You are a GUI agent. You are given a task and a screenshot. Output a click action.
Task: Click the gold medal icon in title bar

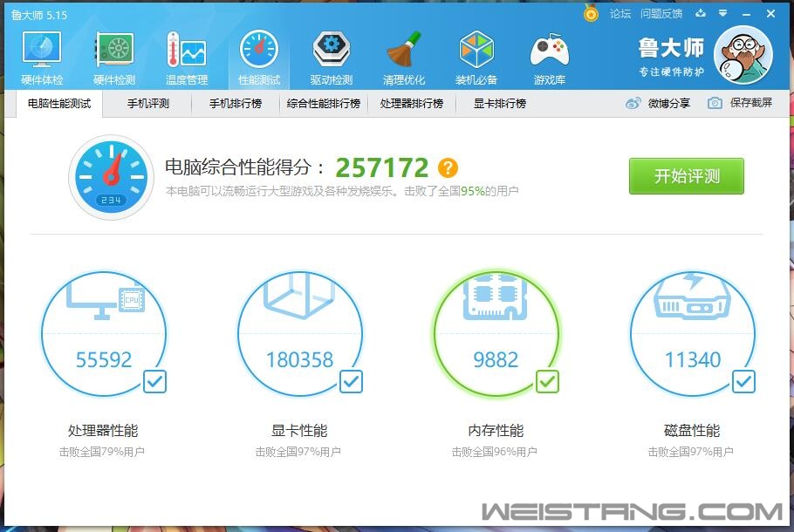(591, 13)
